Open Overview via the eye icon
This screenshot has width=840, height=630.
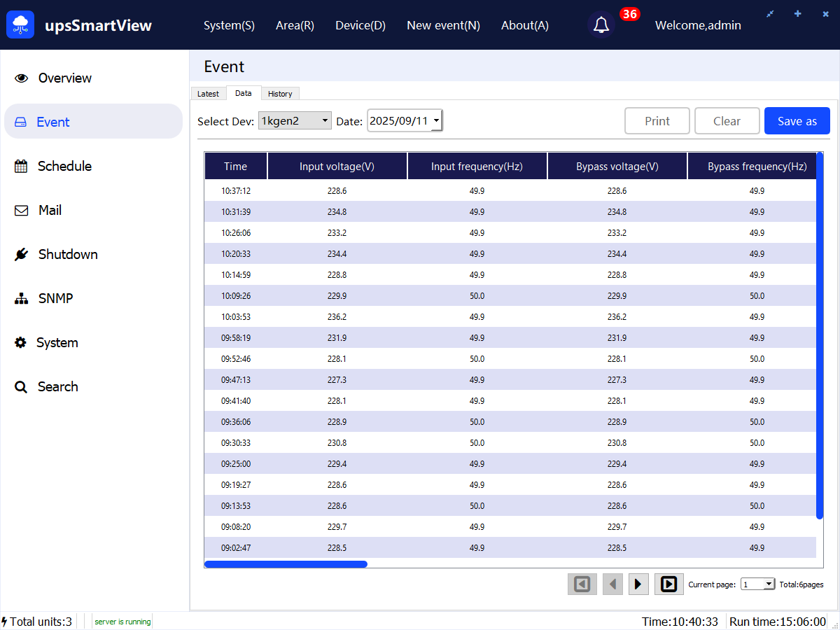[x=22, y=78]
